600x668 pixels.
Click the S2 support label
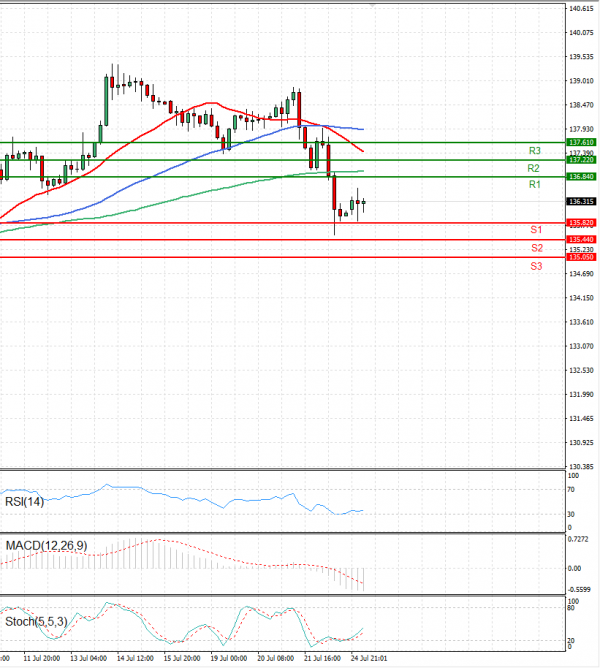tap(537, 248)
